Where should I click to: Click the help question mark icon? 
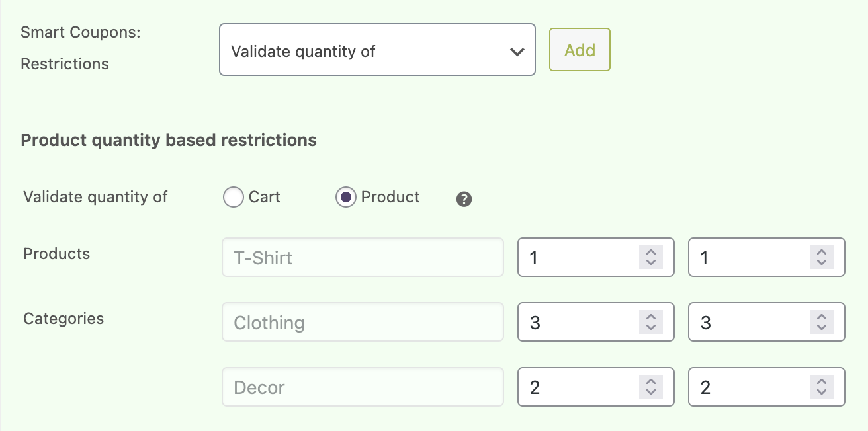(x=464, y=199)
